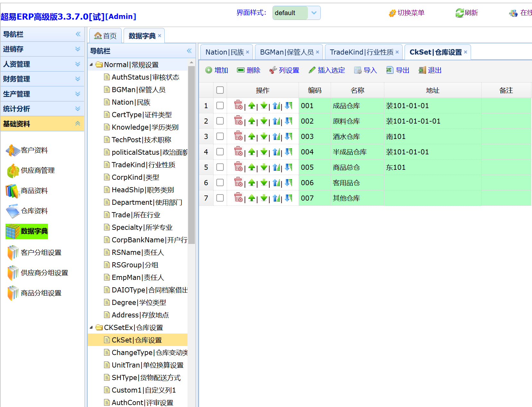
Task: Select the checkbox for row 6
Action: [220, 183]
